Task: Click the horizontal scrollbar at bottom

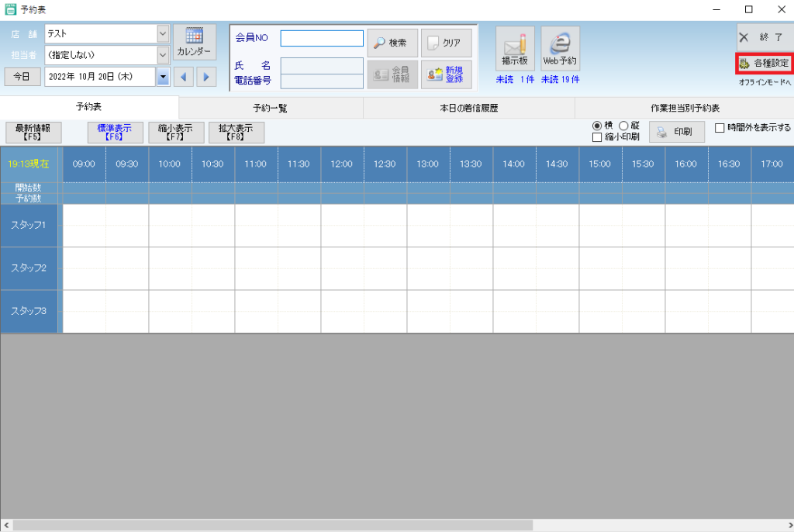Action: pyautogui.click(x=271, y=525)
